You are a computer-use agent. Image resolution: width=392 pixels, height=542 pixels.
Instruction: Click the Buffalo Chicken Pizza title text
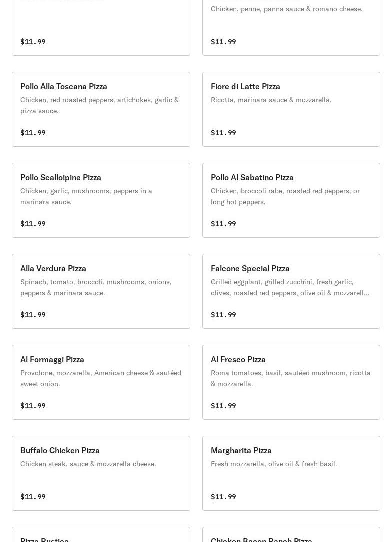60,450
